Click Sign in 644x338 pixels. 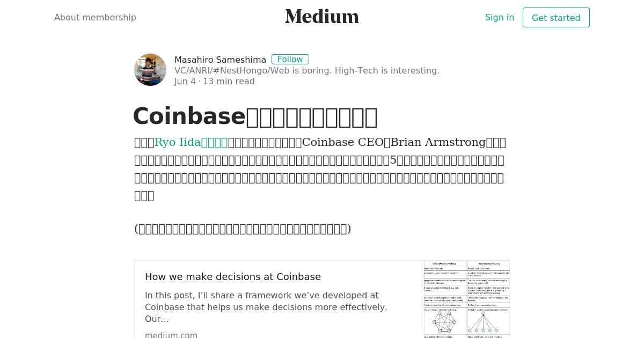[500, 17]
